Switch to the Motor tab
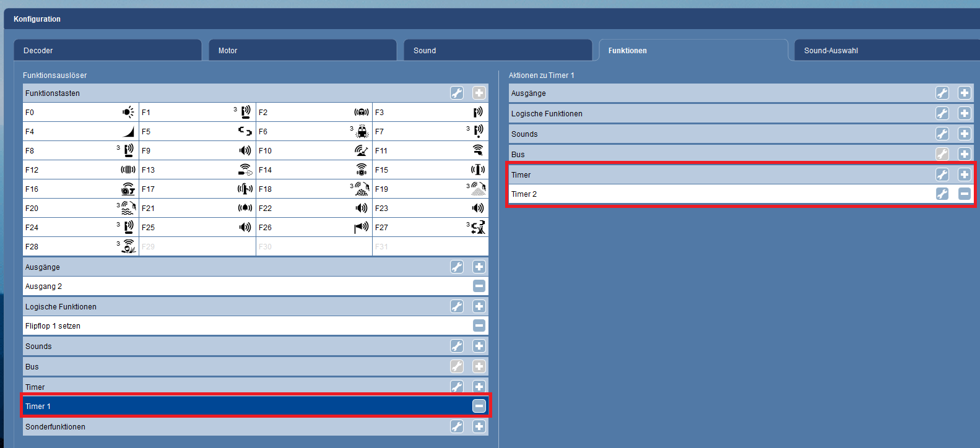The image size is (980, 448). pyautogui.click(x=303, y=51)
